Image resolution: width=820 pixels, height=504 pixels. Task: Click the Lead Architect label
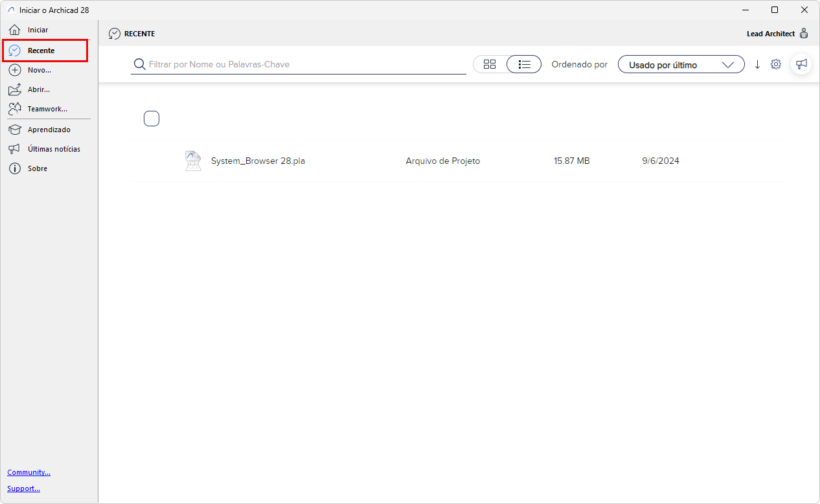pos(771,34)
